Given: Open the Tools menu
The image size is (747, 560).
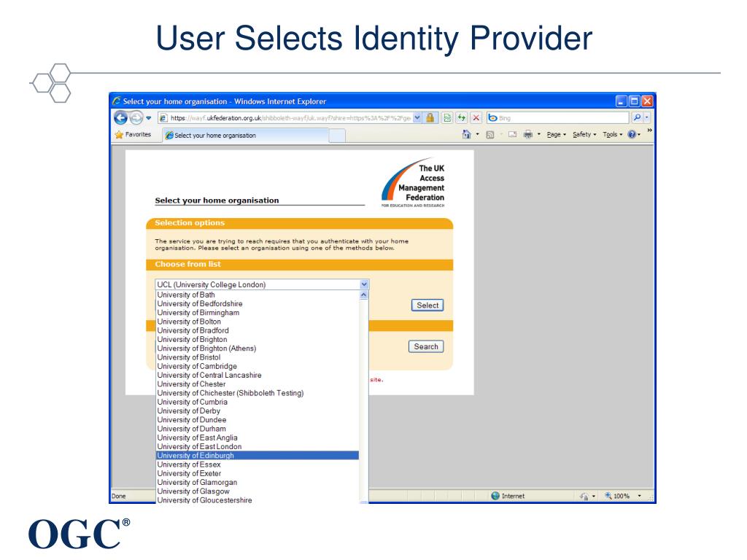Looking at the screenshot, I should [x=612, y=135].
